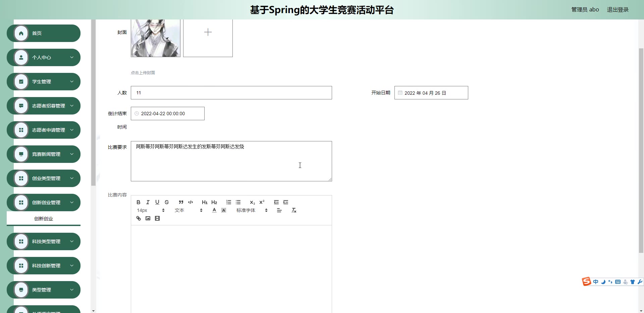
Task: Open Sogou toolbox wrench icon
Action: tap(640, 282)
